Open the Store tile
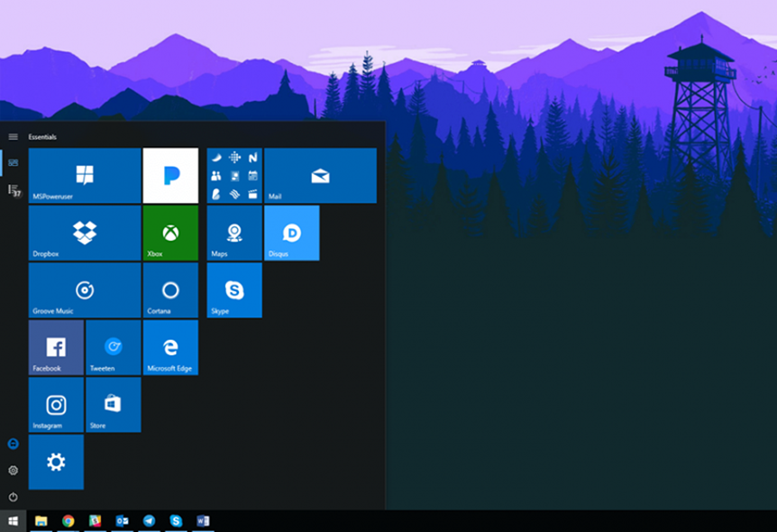This screenshot has width=777, height=532. pyautogui.click(x=114, y=405)
